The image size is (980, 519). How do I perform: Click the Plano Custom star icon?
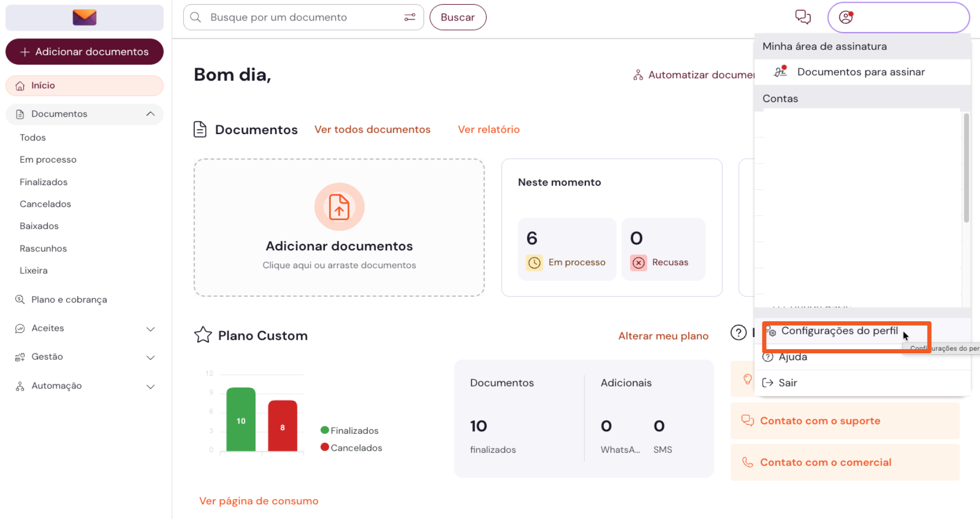point(203,335)
